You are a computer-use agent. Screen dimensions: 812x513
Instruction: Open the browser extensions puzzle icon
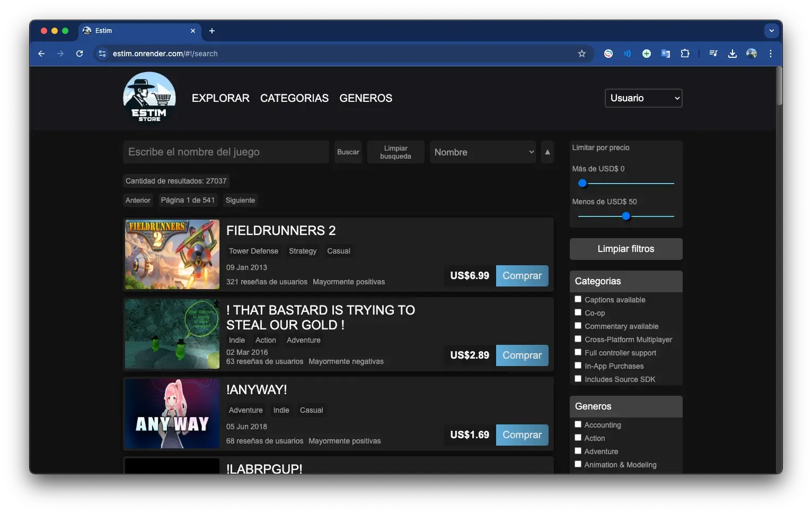685,54
